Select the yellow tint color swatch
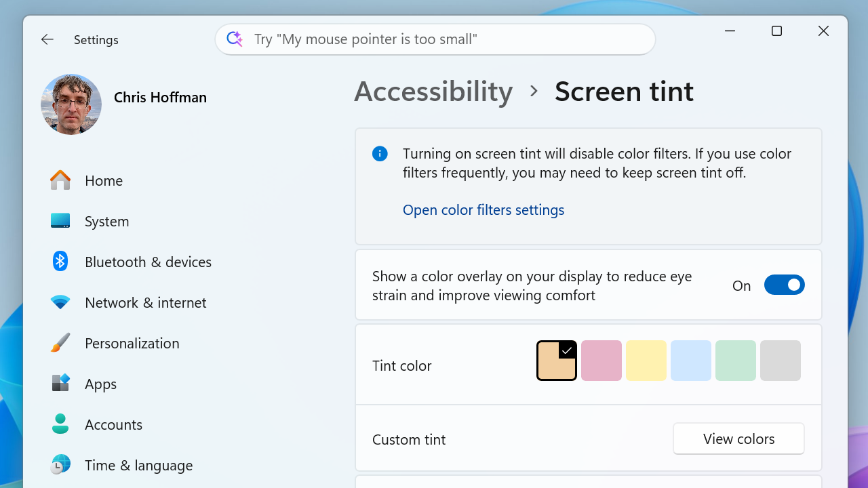Screen dimensions: 868x488 tap(646, 361)
